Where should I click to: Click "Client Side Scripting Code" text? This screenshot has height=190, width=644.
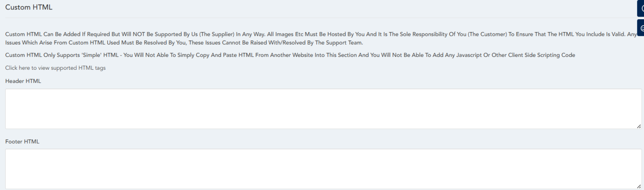click(541, 55)
